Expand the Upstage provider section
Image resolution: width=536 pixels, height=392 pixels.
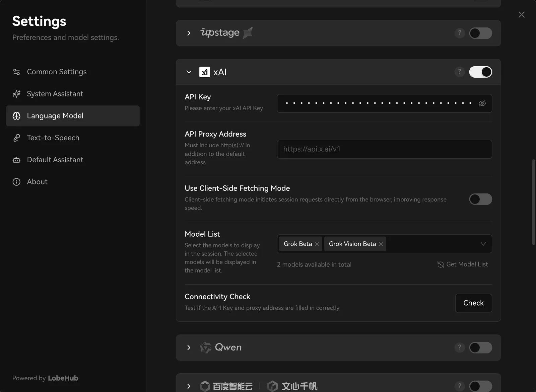click(189, 33)
